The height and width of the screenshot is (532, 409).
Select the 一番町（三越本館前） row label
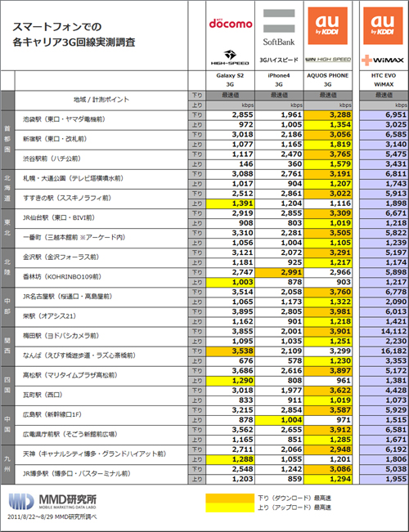coord(74,238)
